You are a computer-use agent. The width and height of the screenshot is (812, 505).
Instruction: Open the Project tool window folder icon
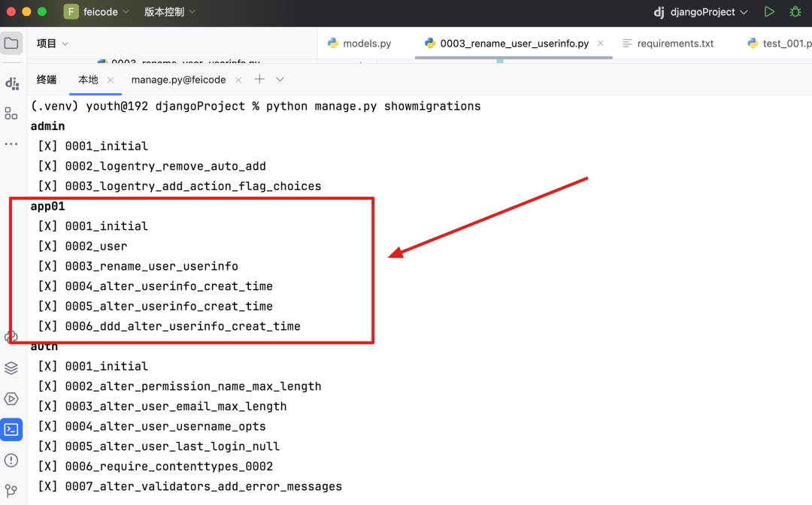[11, 44]
